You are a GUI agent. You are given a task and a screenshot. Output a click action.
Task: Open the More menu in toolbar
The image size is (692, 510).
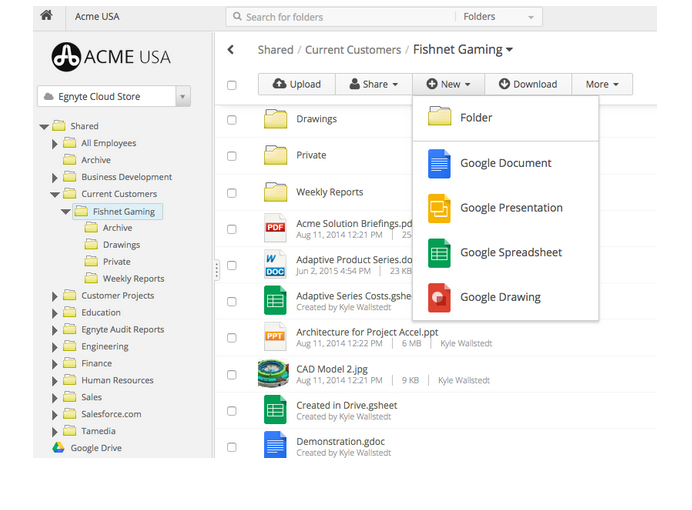(x=602, y=85)
